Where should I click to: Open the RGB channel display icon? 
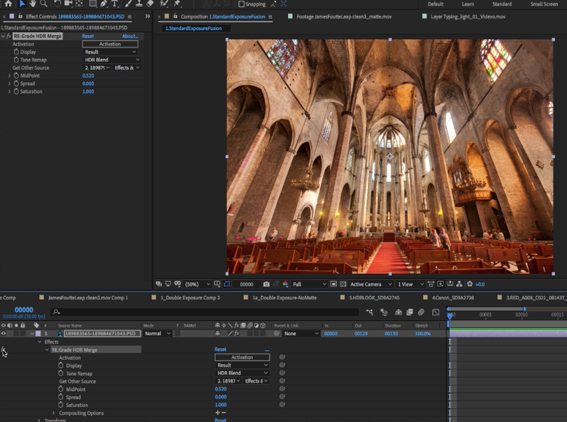click(285, 284)
